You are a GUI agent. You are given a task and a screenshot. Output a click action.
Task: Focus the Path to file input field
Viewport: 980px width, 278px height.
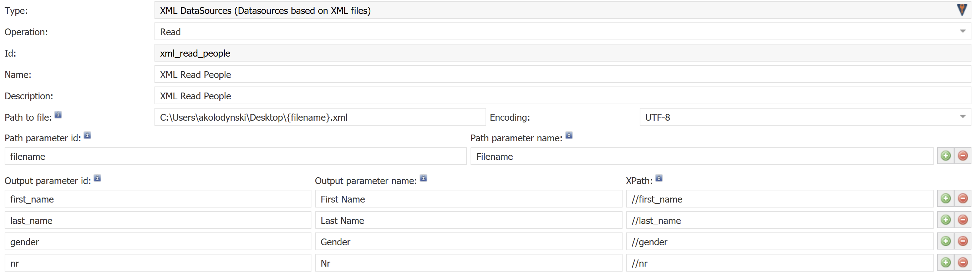coord(320,117)
